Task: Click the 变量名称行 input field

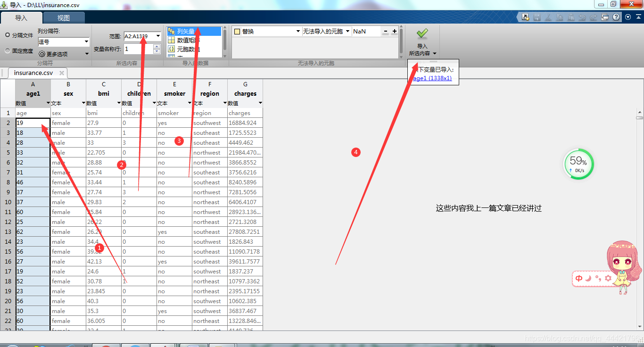Action: 139,49
